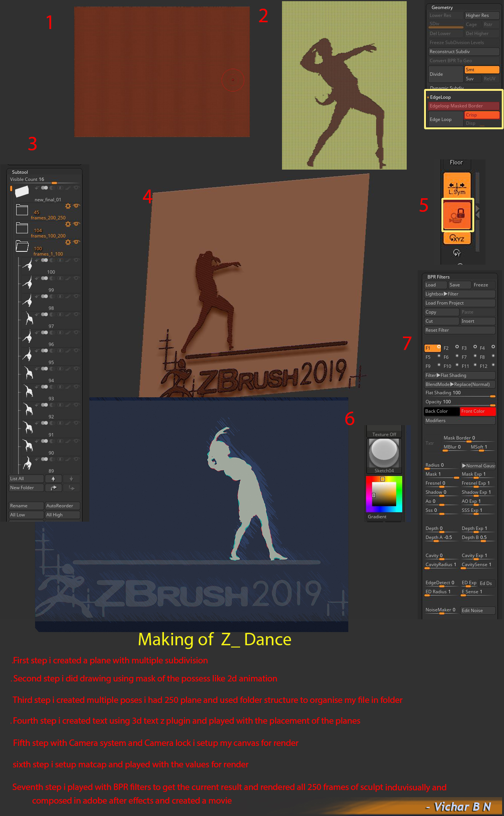The width and height of the screenshot is (504, 816).
Task: Open Filter Flat Shading dropdown
Action: click(460, 375)
